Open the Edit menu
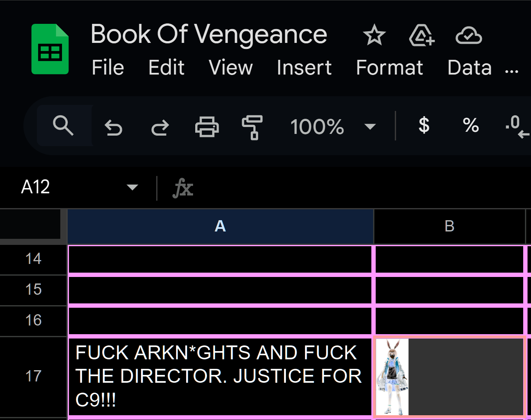The height and width of the screenshot is (420, 531). coord(167,68)
